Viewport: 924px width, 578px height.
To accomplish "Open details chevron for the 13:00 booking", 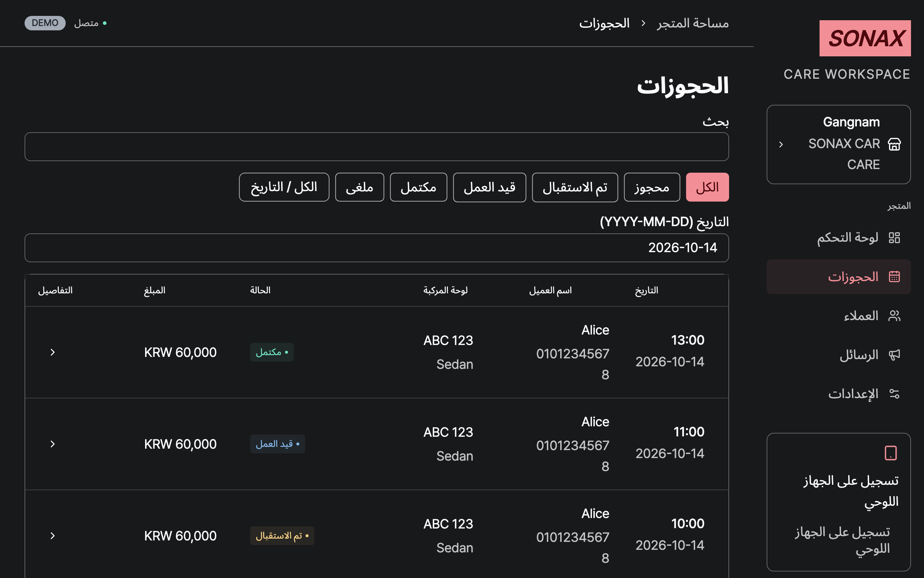I will point(53,352).
